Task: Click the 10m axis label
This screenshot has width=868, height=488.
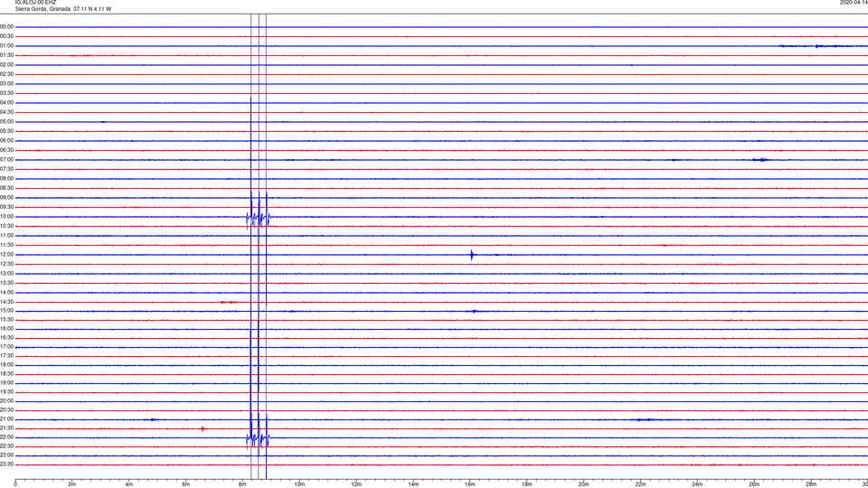Action: pyautogui.click(x=299, y=484)
